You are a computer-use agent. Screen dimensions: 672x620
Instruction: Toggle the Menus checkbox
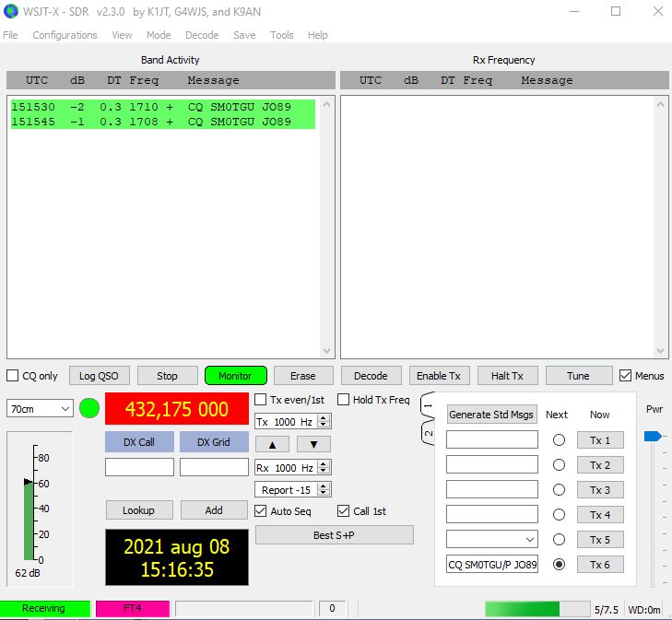click(x=625, y=376)
